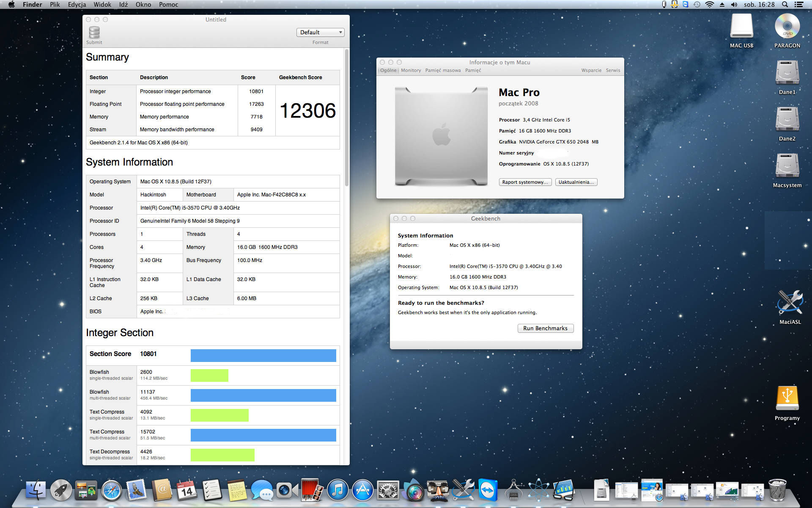Click the Mac Pro image in About window
This screenshot has width=812, height=508.
pyautogui.click(x=441, y=136)
